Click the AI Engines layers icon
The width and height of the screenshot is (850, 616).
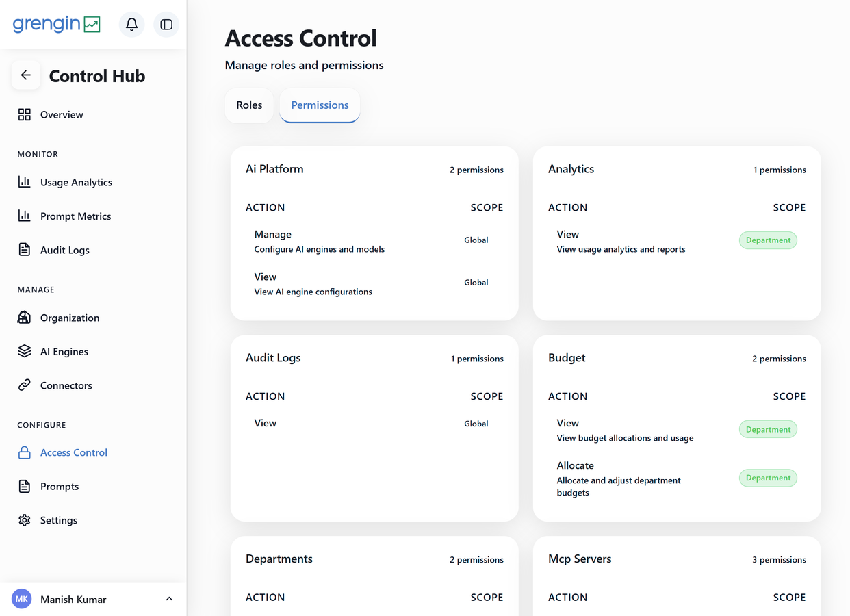tap(25, 351)
